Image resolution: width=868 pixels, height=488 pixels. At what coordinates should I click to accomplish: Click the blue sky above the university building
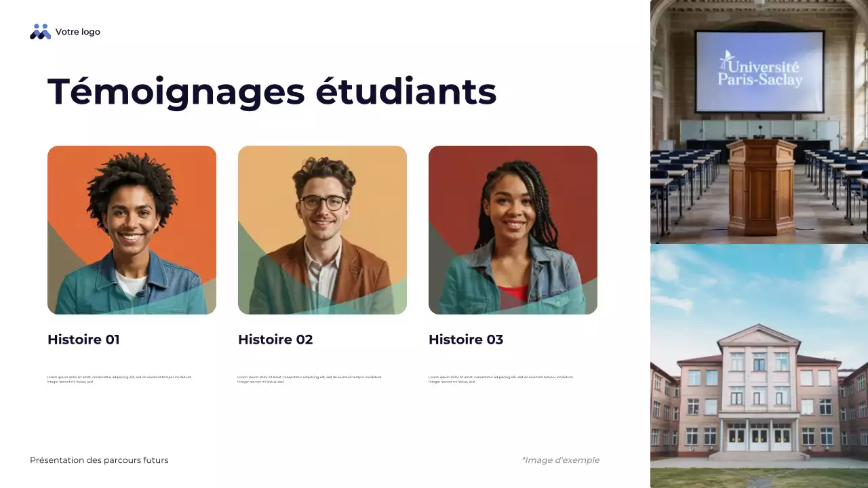pos(759,285)
